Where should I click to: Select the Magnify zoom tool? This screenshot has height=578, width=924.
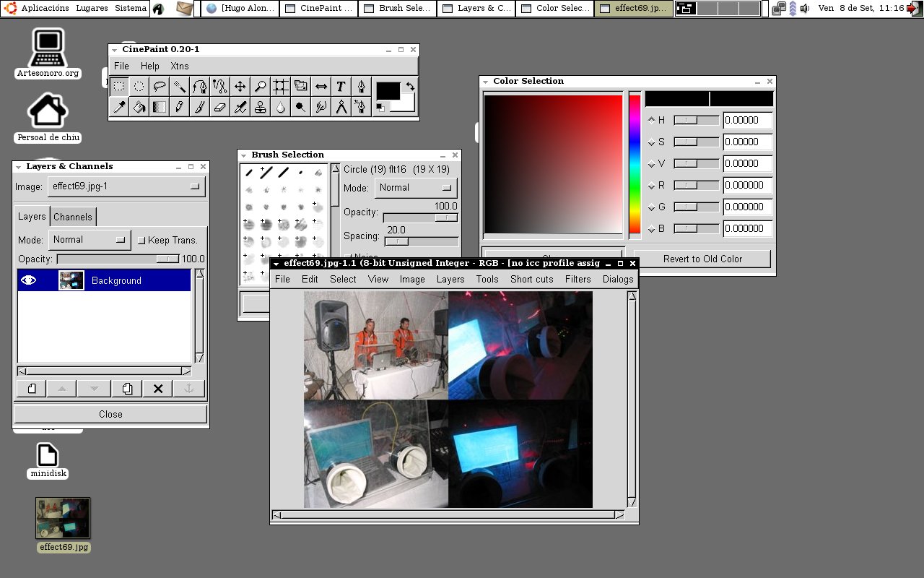[261, 87]
